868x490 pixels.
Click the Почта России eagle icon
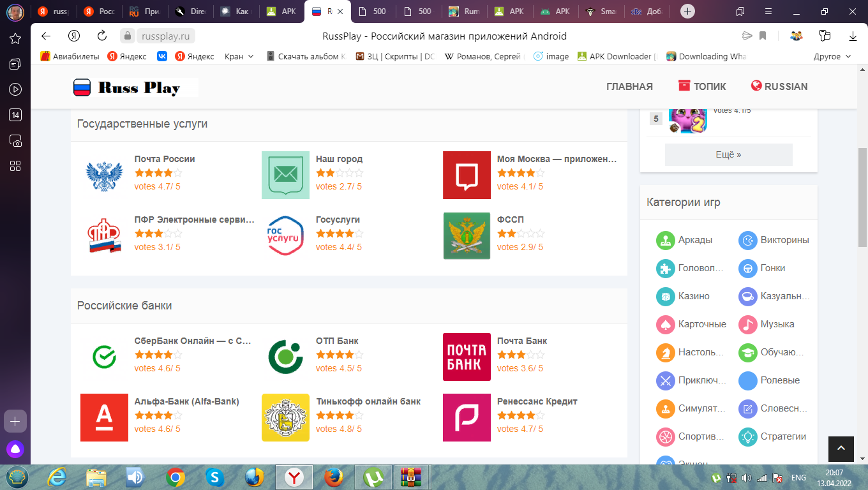coord(104,175)
